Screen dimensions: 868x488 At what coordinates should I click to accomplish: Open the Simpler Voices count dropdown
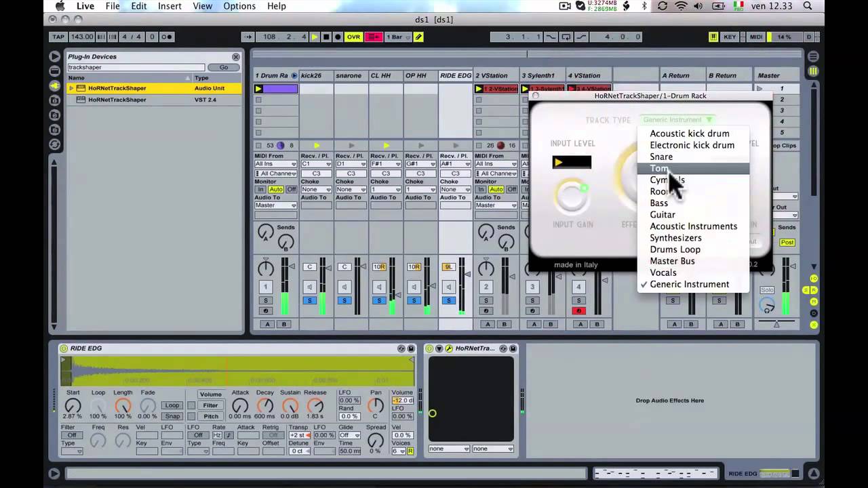click(x=398, y=451)
